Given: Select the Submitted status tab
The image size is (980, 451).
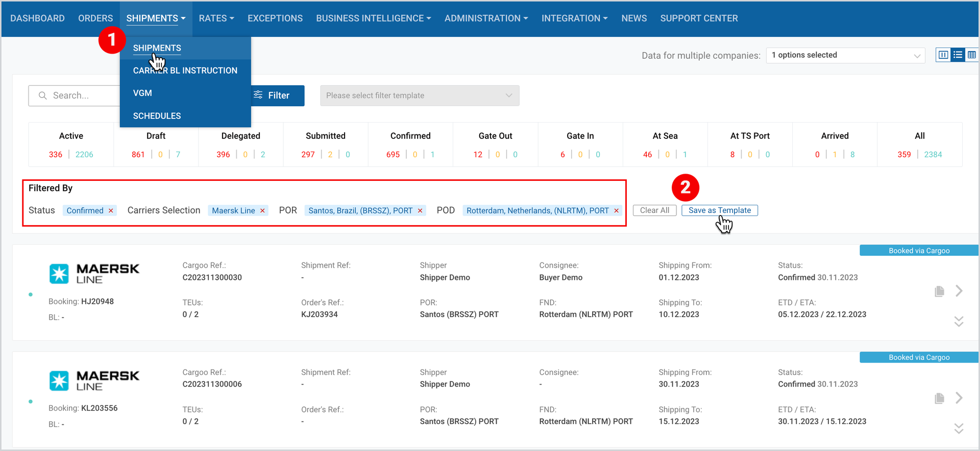Looking at the screenshot, I should coord(326,145).
